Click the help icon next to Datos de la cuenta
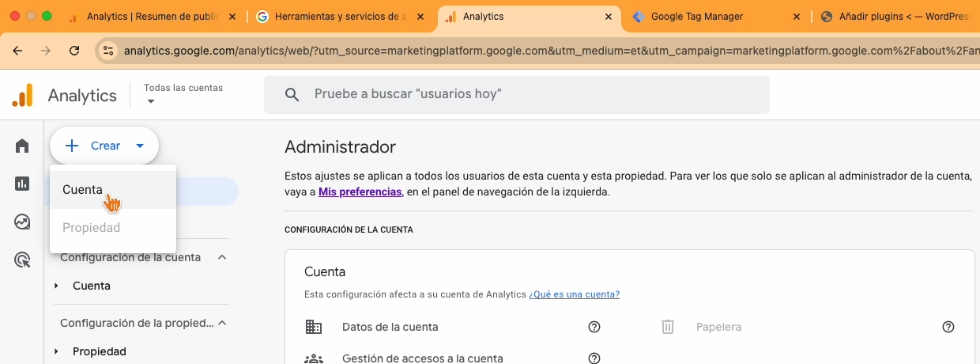The width and height of the screenshot is (980, 364). pyautogui.click(x=594, y=327)
